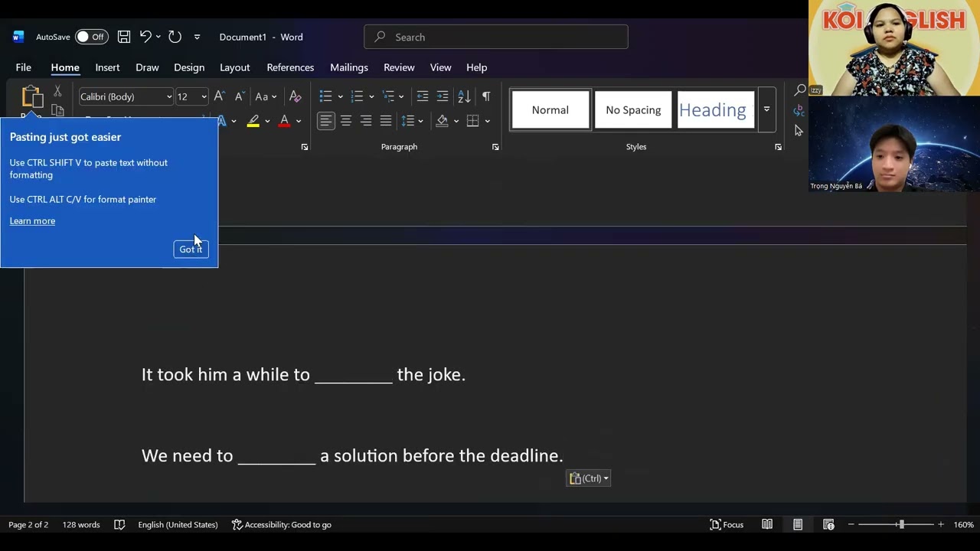Screen dimensions: 980x551
Task: Click the 160% zoom level
Action: pyautogui.click(x=964, y=524)
